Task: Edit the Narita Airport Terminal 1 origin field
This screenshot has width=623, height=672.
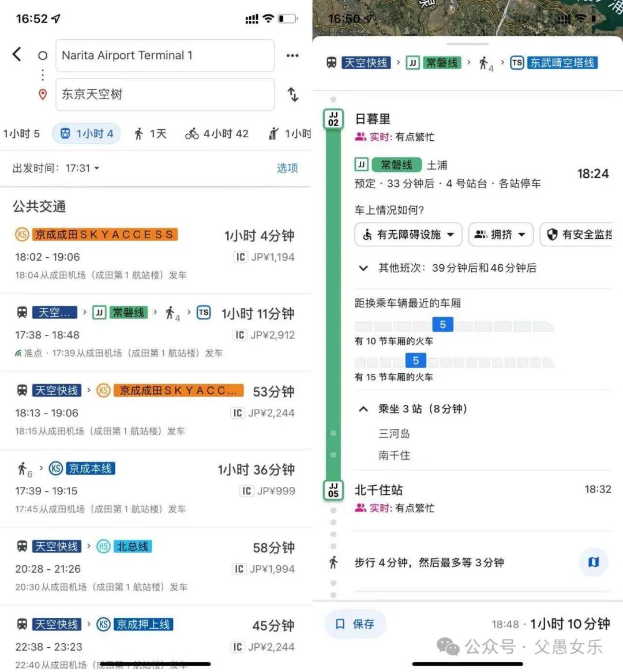Action: pos(165,55)
